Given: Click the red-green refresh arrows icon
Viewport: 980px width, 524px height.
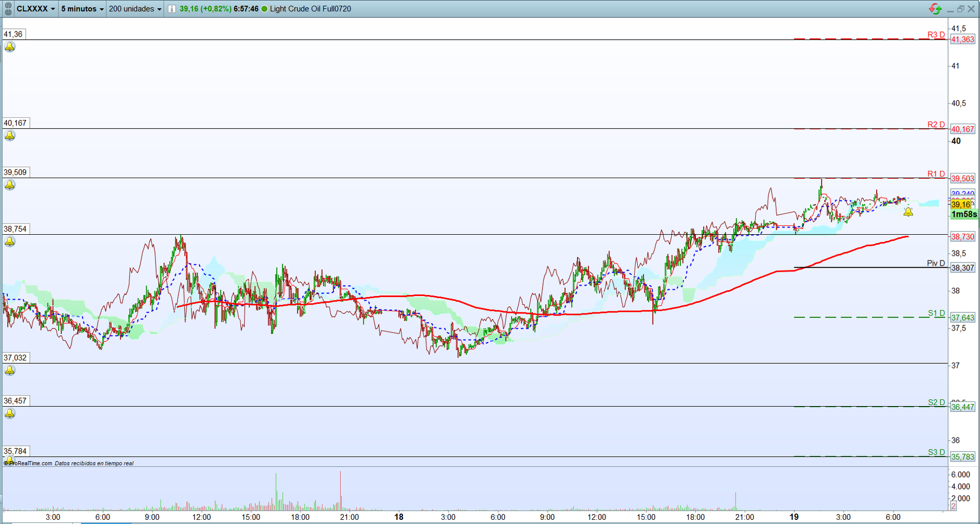Looking at the screenshot, I should (x=935, y=9).
